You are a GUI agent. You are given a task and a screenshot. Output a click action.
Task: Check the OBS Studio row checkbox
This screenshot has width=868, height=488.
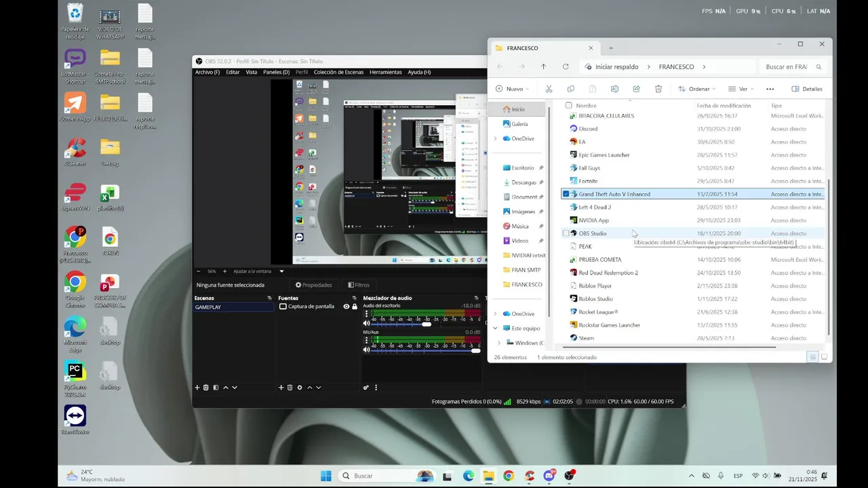566,233
